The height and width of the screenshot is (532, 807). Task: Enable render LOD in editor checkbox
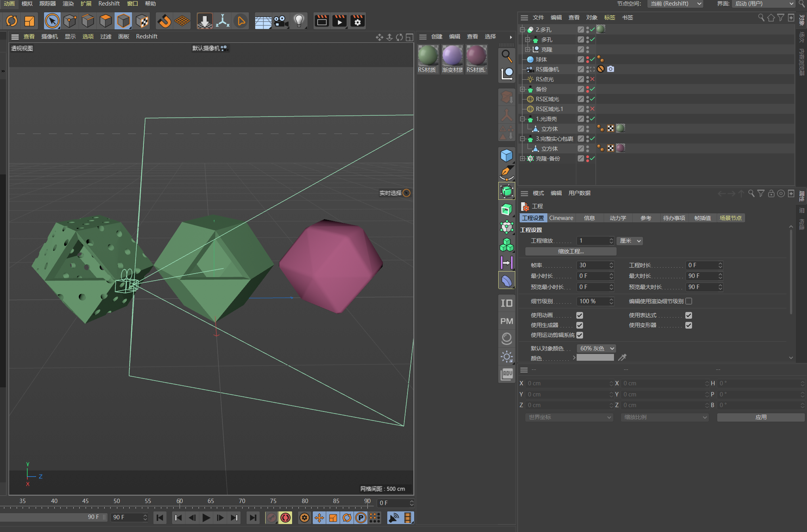point(688,301)
